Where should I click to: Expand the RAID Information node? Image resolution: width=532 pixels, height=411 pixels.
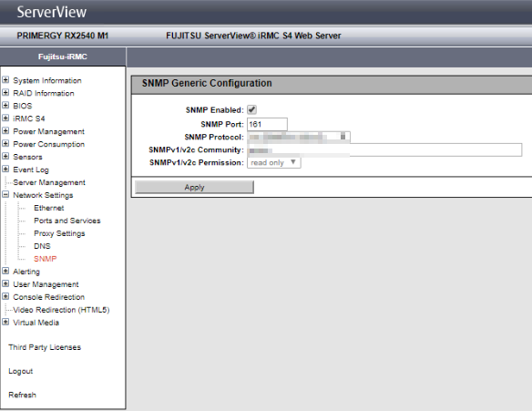click(x=5, y=93)
